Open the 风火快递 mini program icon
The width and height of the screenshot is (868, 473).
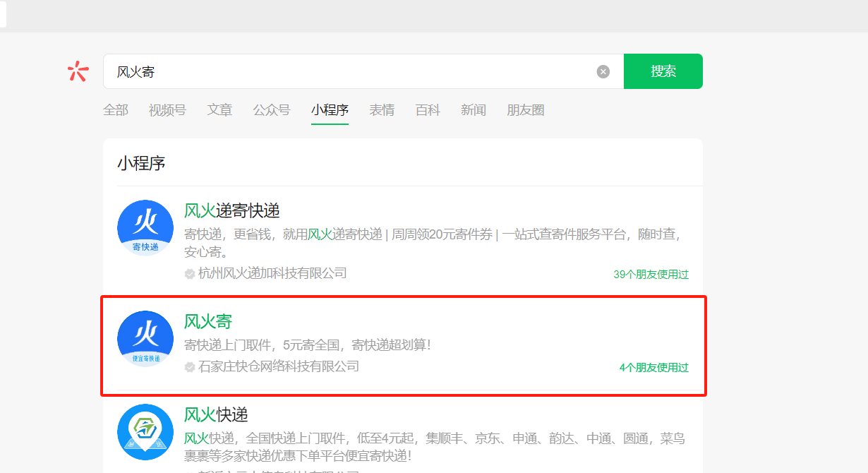coord(145,432)
